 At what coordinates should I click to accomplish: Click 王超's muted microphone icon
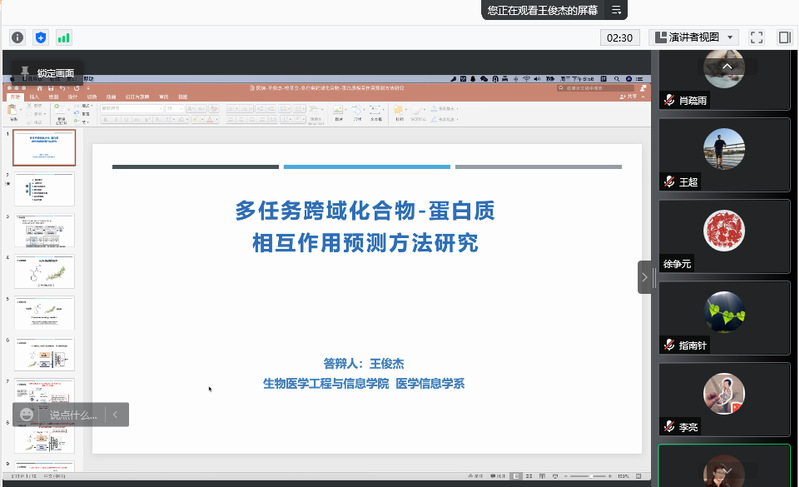[x=669, y=182]
